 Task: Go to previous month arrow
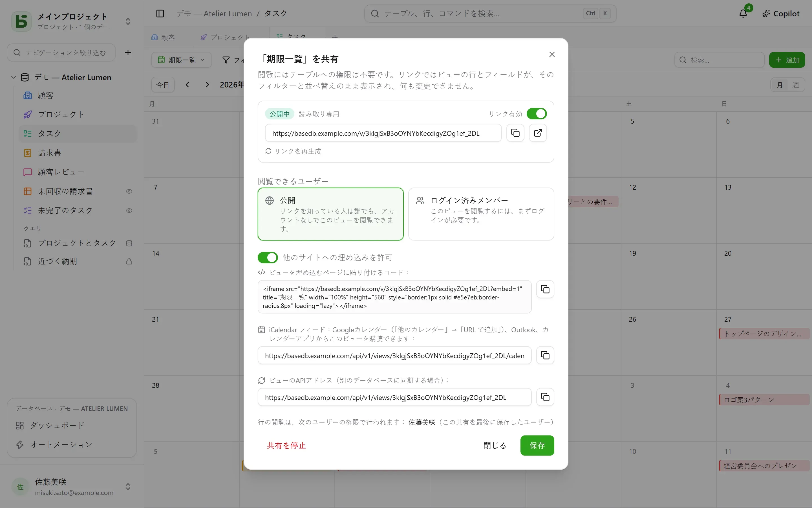(187, 85)
